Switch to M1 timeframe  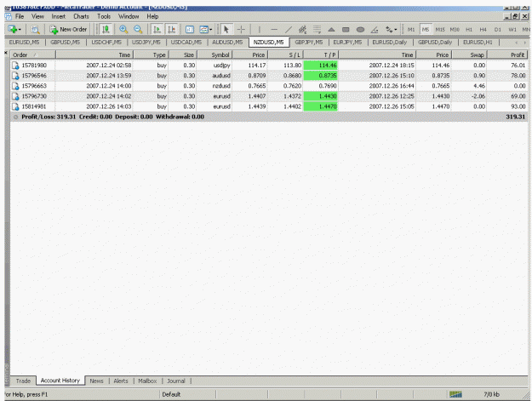click(x=411, y=30)
